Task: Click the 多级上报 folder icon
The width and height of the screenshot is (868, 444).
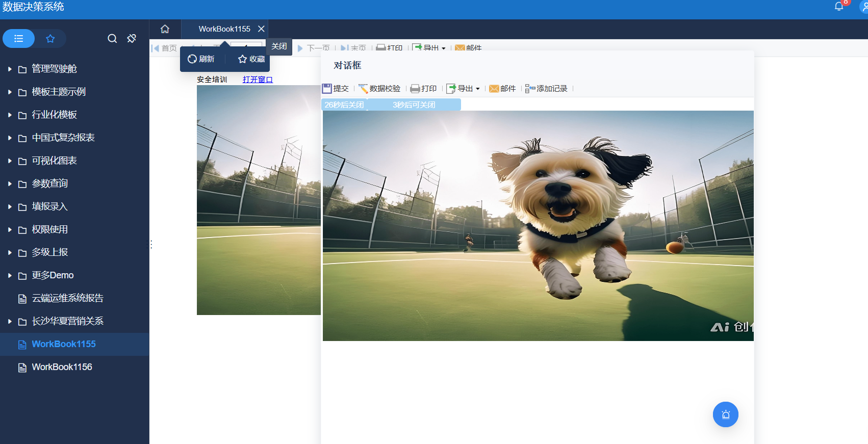Action: coord(22,253)
